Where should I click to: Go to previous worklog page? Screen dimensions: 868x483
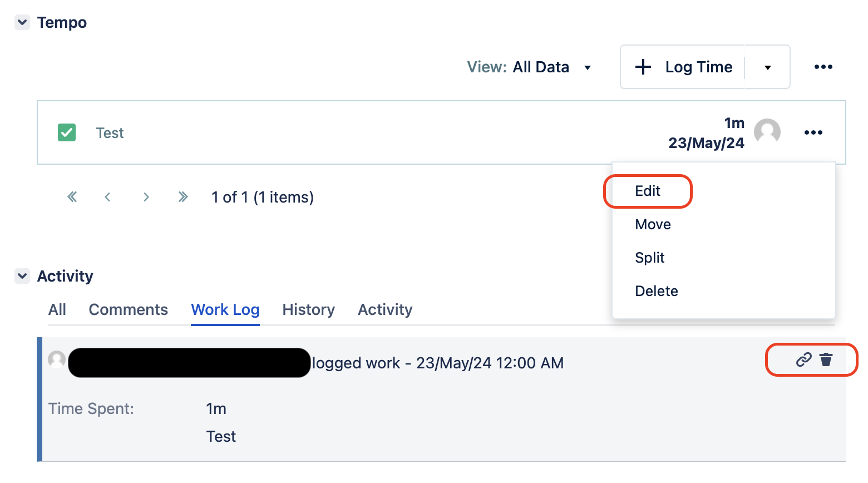pos(108,197)
